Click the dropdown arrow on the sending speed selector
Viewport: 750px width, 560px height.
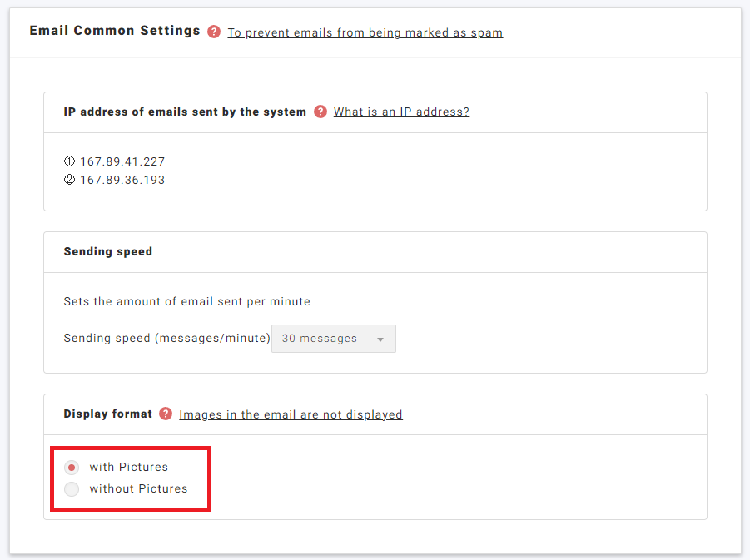click(x=381, y=339)
